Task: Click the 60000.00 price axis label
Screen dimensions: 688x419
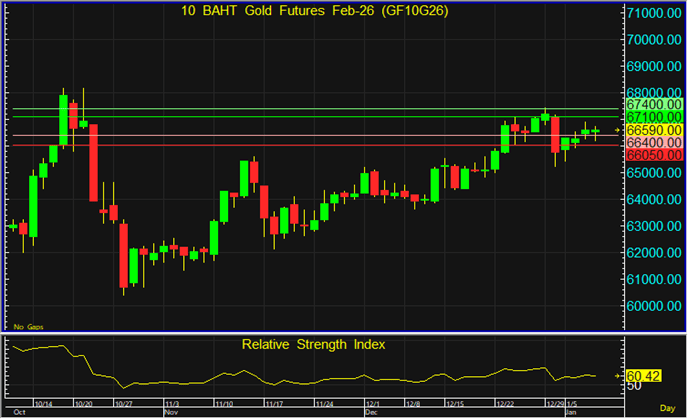Action: tap(653, 306)
